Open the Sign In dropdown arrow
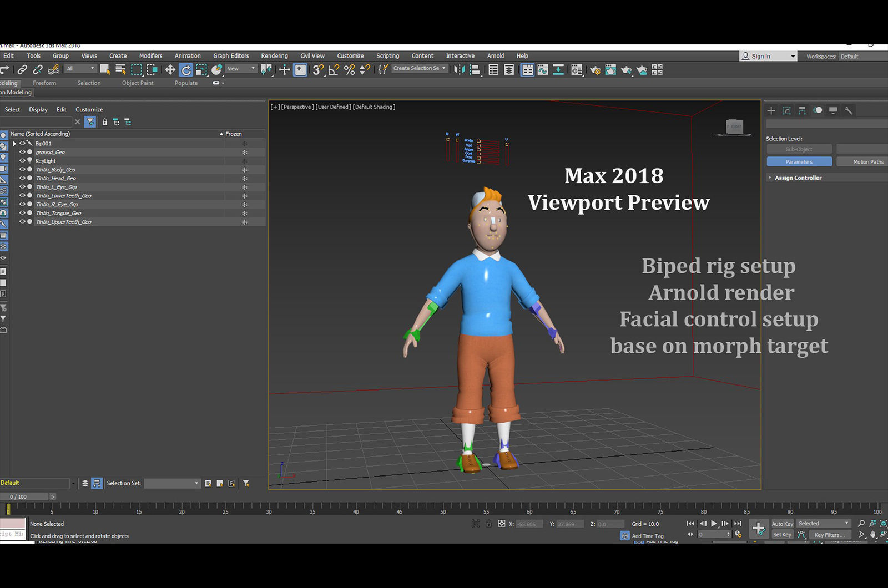Image resolution: width=888 pixels, height=588 pixels. tap(793, 56)
